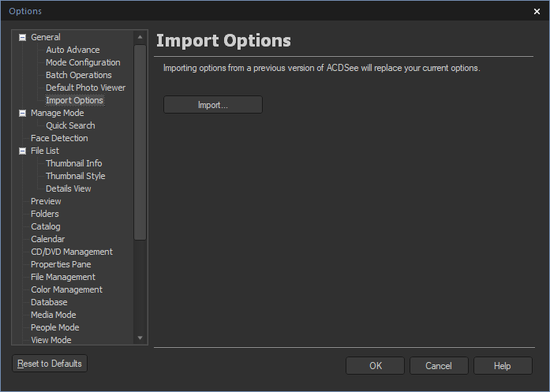Select File List in the tree
The image size is (550, 392).
click(x=45, y=151)
